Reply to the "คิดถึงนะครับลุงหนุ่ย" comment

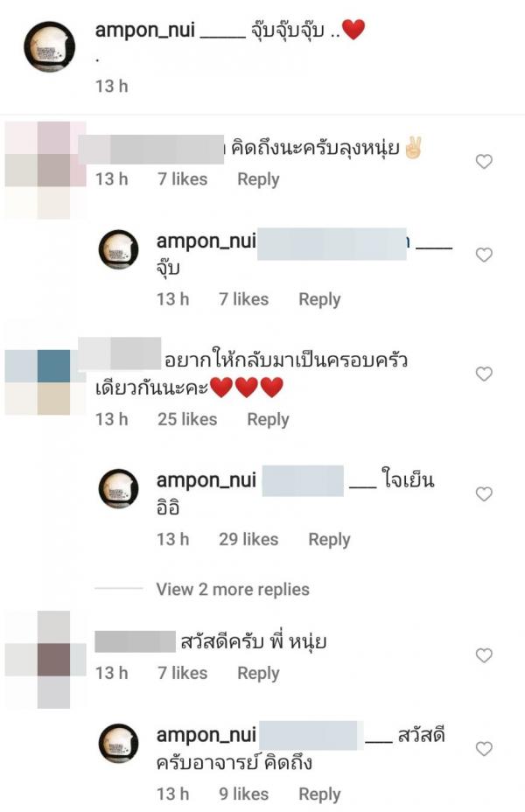(258, 179)
